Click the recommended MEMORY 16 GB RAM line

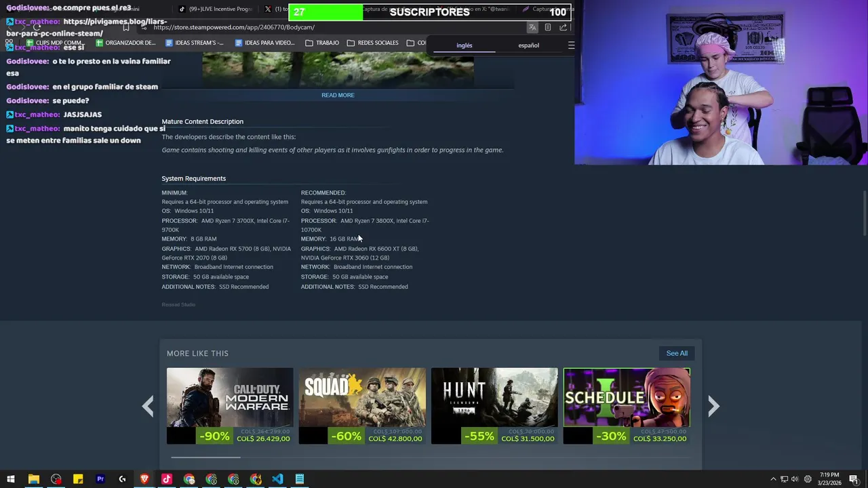[331, 239]
